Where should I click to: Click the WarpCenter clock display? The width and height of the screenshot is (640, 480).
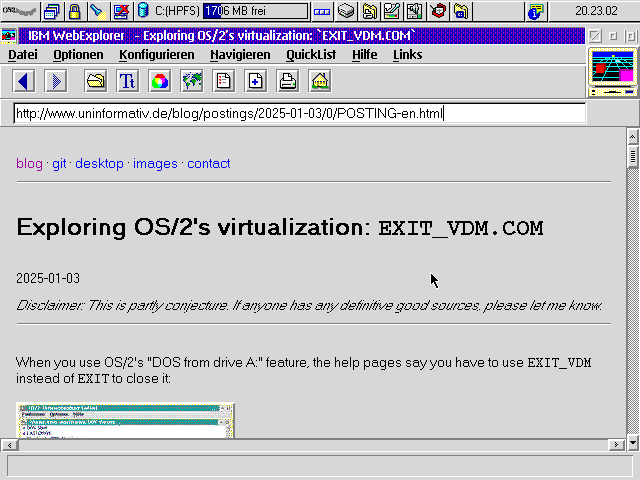tap(596, 11)
